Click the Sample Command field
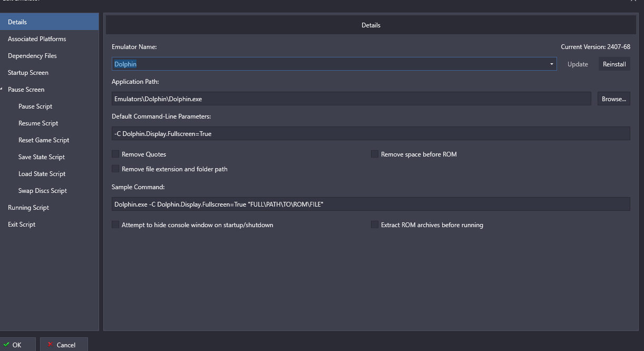The image size is (644, 351). [371, 204]
